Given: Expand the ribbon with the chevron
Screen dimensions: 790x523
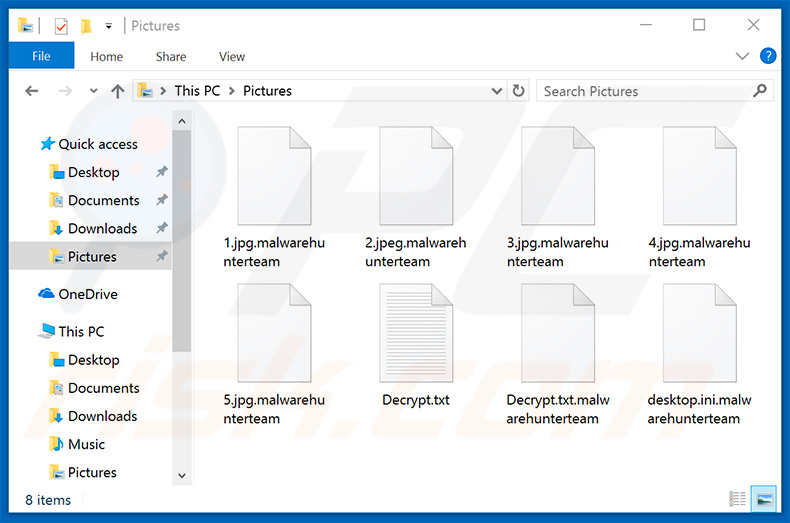Looking at the screenshot, I should tap(742, 56).
